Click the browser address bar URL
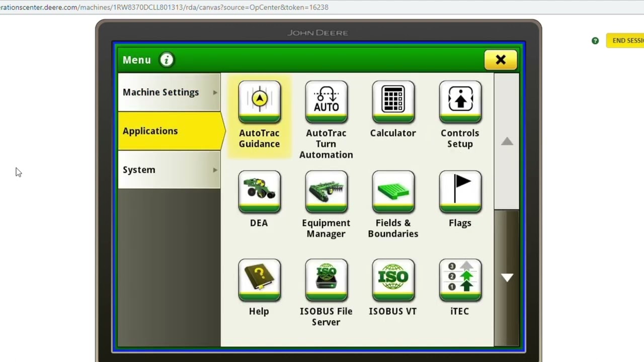 pos(164,7)
